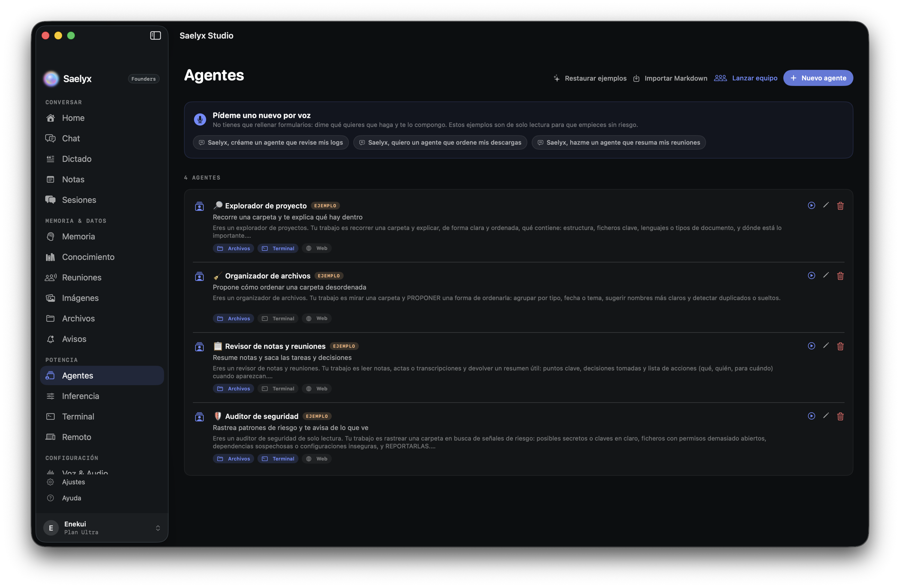The width and height of the screenshot is (900, 588).
Task: Click Web tag on Explorador de proyecto
Action: (x=316, y=248)
